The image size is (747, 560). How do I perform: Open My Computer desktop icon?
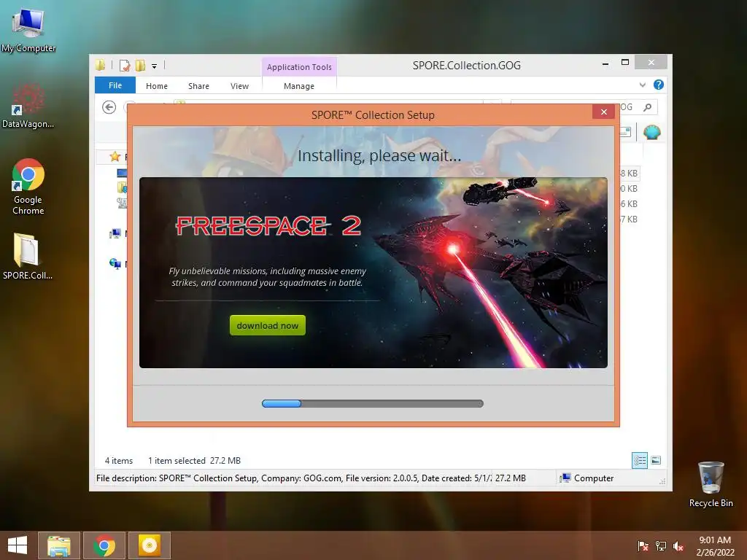28,30
